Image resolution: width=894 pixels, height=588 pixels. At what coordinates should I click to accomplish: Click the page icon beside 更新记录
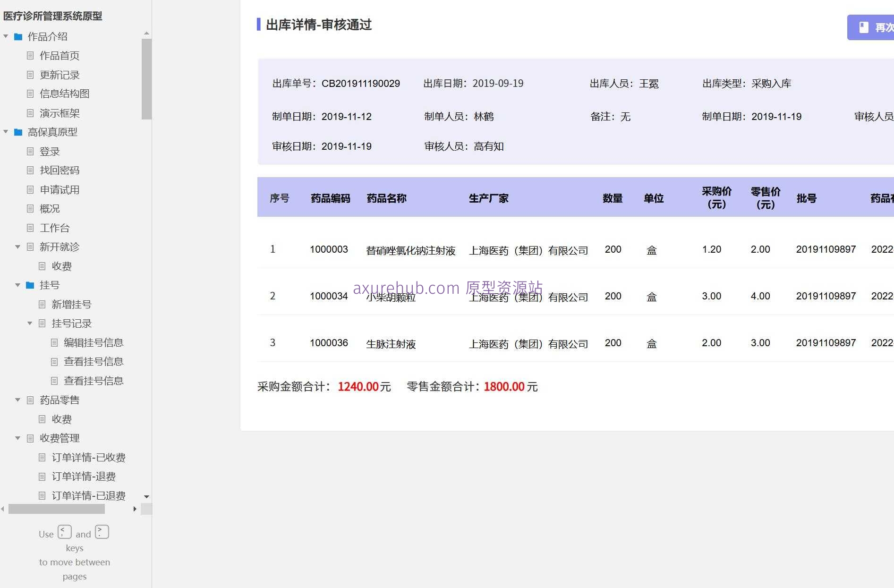click(x=30, y=75)
